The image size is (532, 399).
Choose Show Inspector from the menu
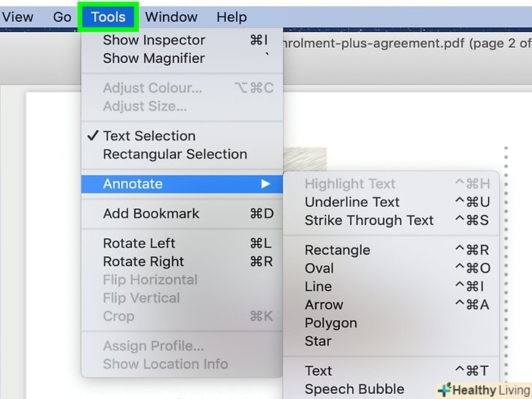(x=154, y=40)
